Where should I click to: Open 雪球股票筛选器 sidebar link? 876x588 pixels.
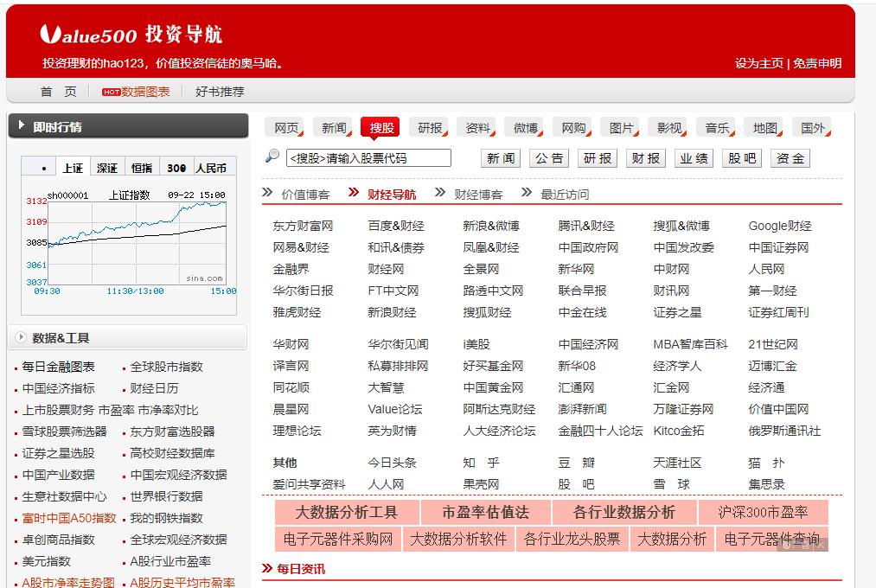[x=64, y=431]
